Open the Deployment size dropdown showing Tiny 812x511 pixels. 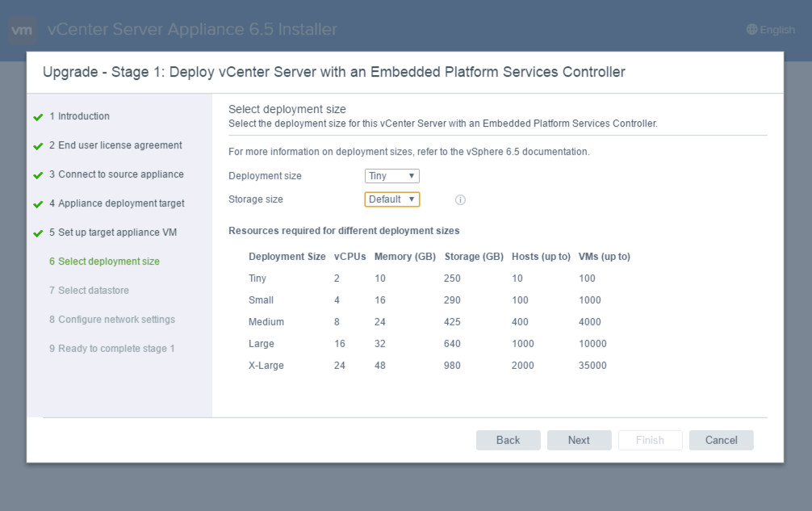click(392, 176)
